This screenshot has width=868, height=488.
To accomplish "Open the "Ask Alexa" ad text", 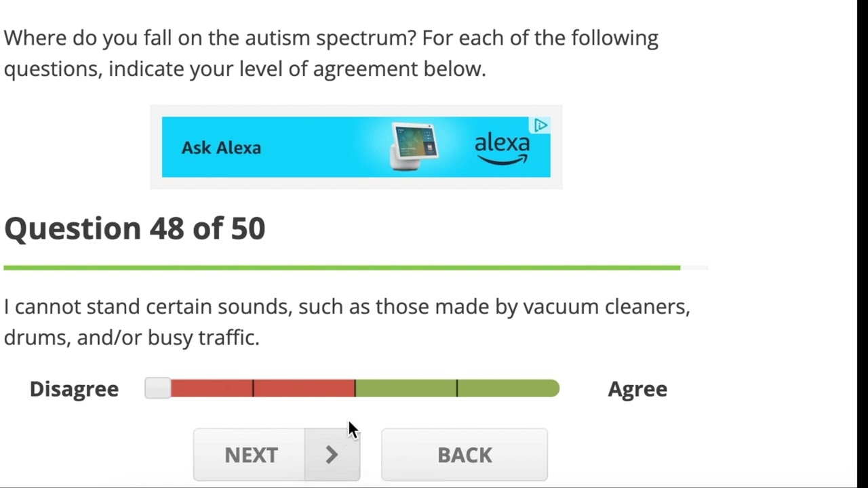I will pyautogui.click(x=221, y=148).
